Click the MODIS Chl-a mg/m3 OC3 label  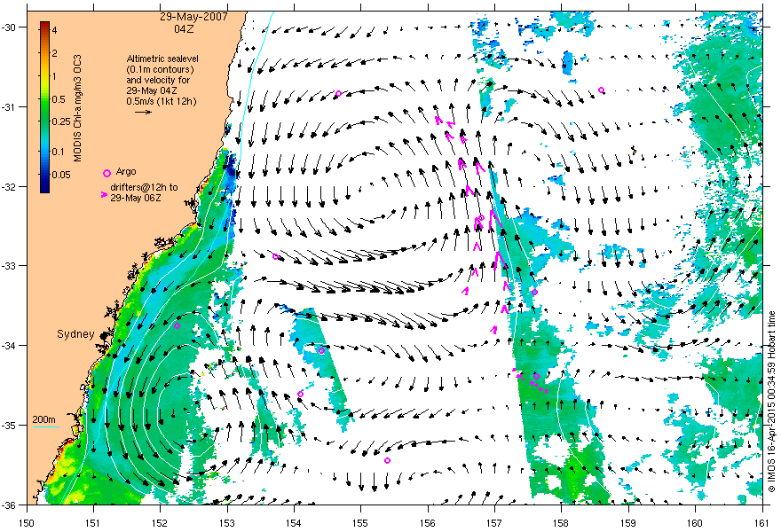point(77,108)
